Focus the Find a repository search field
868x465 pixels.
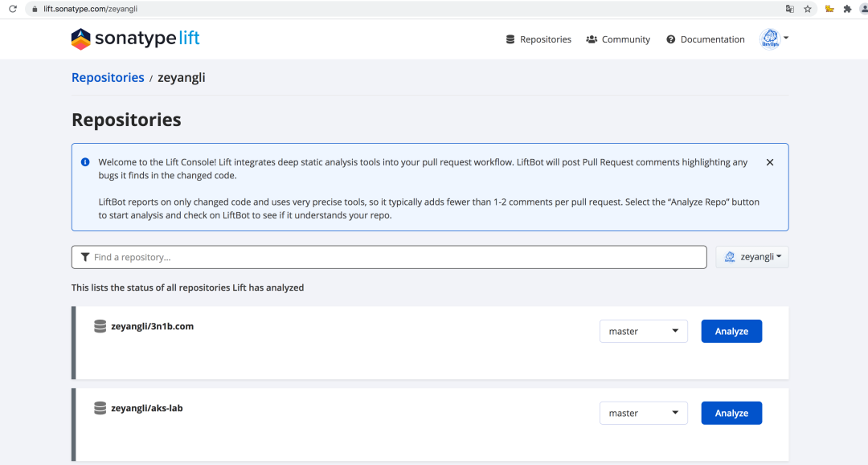point(389,257)
